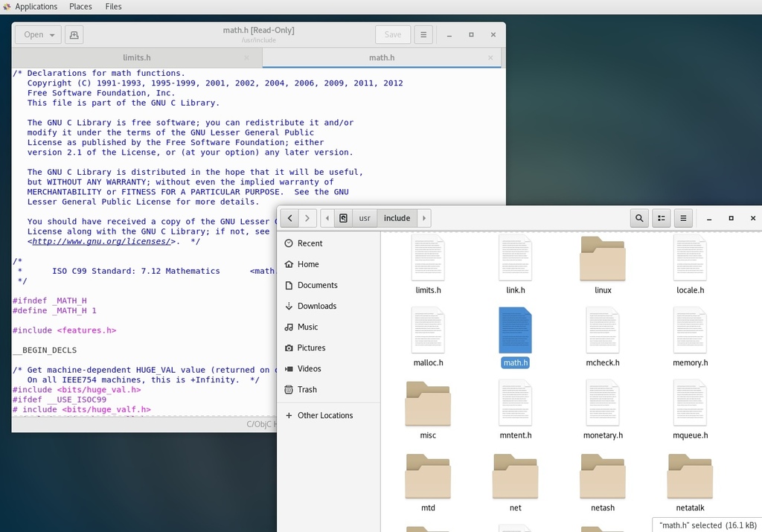Viewport: 762px width, 532px height.
Task: Click the root disk icon in path bar
Action: tap(342, 218)
